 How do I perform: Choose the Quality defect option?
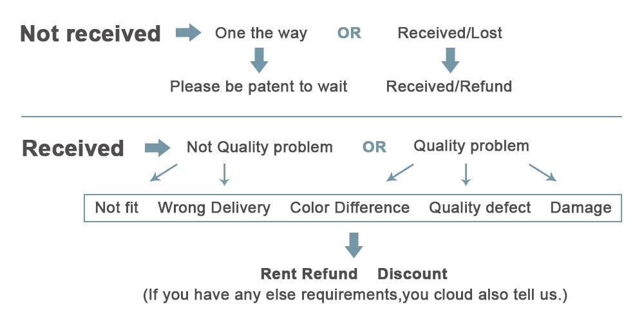(x=480, y=208)
